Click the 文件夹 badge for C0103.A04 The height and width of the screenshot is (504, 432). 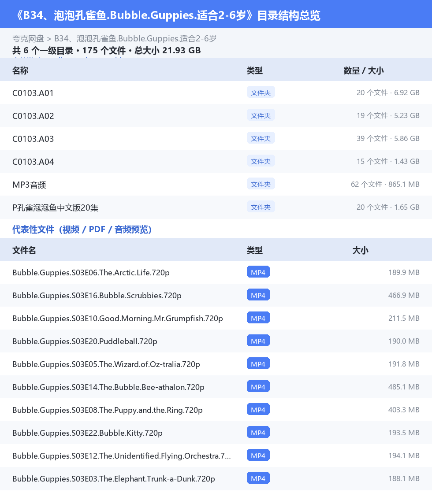261,161
